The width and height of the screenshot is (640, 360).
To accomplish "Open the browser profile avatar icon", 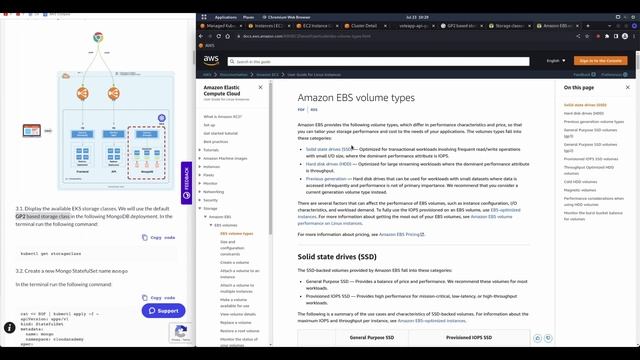I will point(625,36).
